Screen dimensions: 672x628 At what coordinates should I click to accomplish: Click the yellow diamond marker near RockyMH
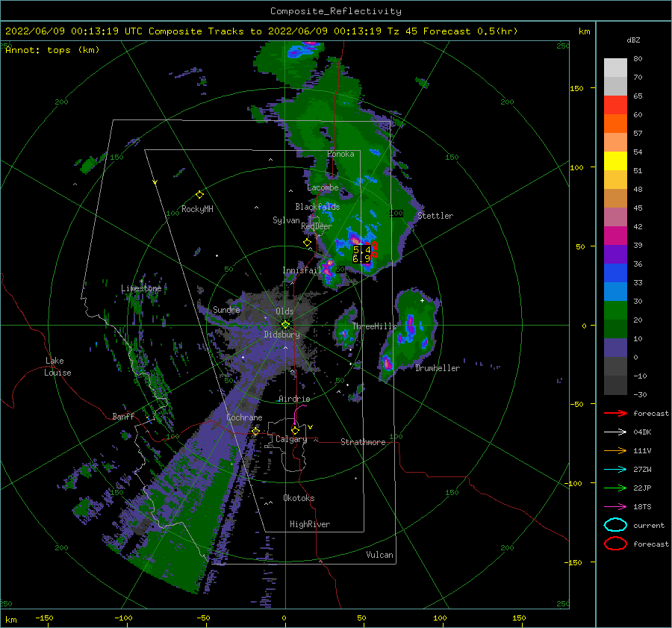199,195
